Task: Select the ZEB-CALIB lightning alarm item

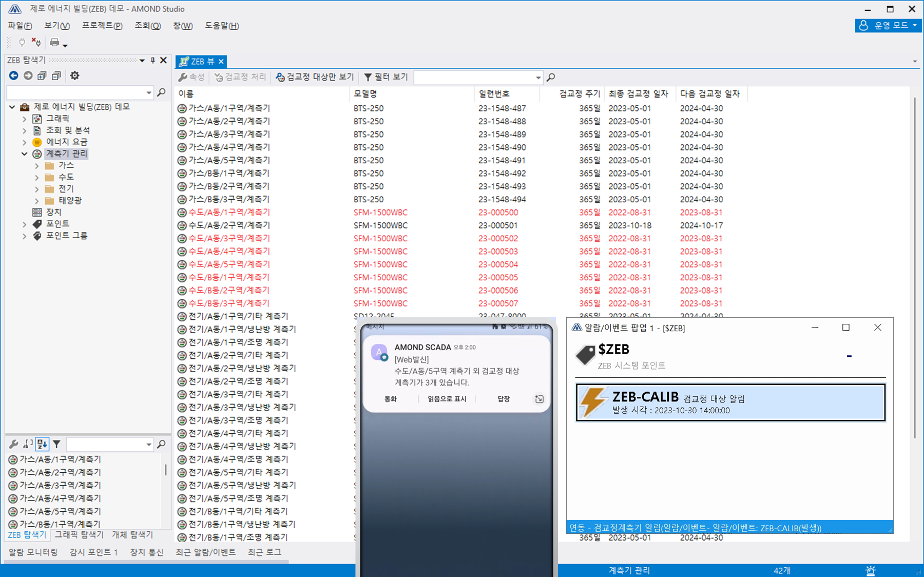Action: 730,403
